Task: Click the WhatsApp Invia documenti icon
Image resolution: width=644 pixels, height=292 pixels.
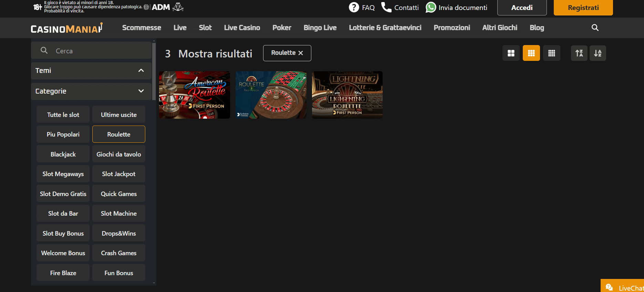Action: click(430, 7)
